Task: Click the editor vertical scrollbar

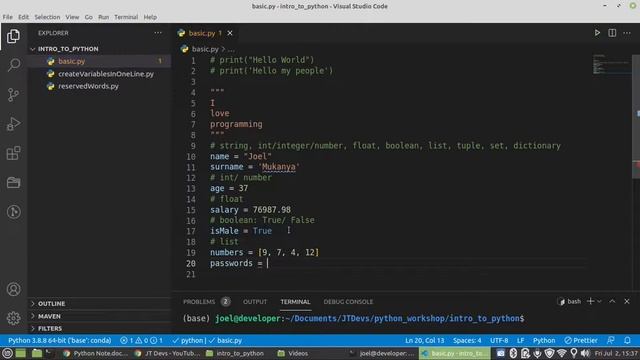Action: (x=636, y=116)
